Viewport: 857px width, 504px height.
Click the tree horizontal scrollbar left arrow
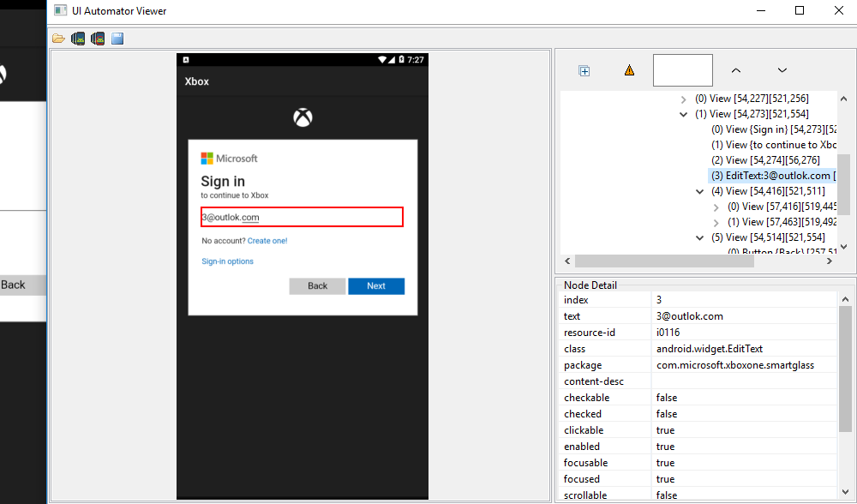tap(567, 261)
